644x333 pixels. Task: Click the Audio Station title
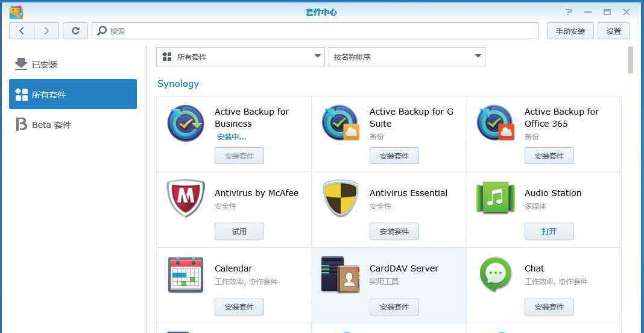click(553, 193)
